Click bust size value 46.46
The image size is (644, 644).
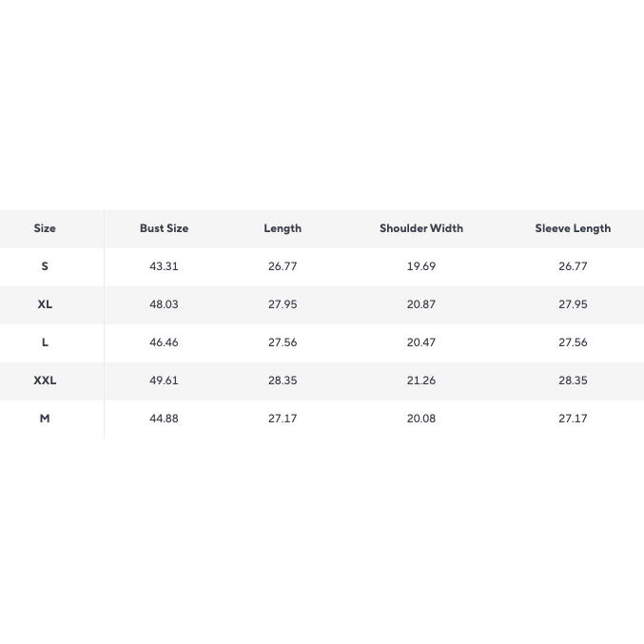tap(164, 342)
